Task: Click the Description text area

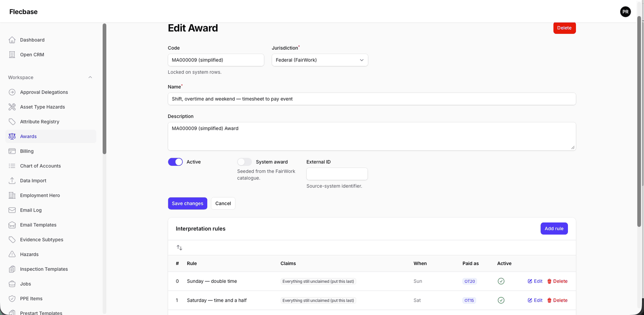Action: 372,136
